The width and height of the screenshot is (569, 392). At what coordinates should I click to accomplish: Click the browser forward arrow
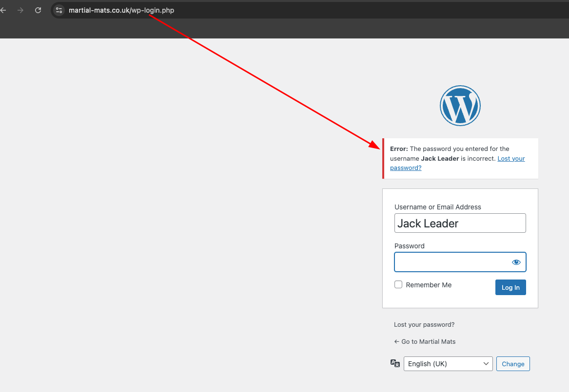pos(20,10)
